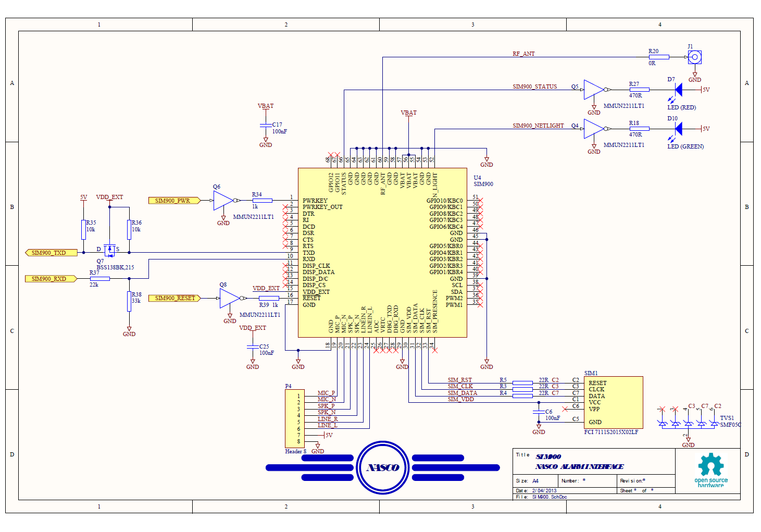Click the VBAT label above C17
761x532 pixels.
[266, 106]
